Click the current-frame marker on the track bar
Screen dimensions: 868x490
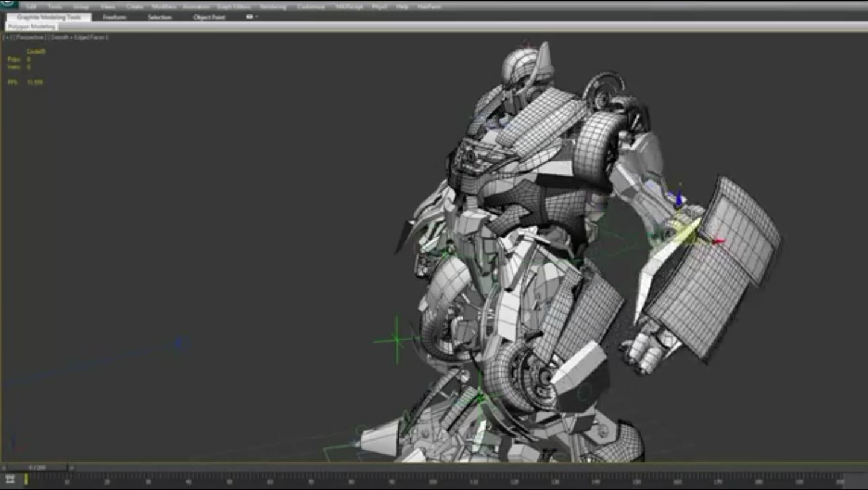coord(26,479)
